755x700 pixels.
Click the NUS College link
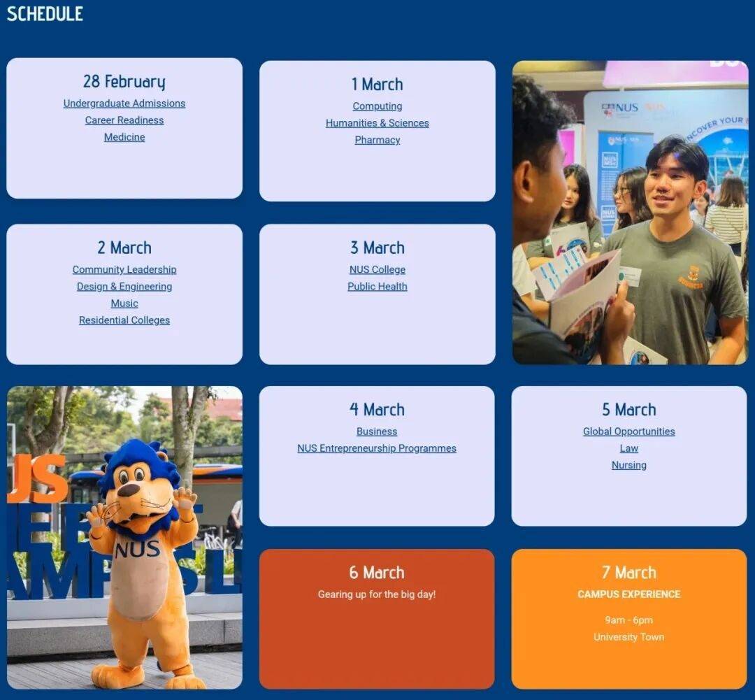pyautogui.click(x=377, y=270)
